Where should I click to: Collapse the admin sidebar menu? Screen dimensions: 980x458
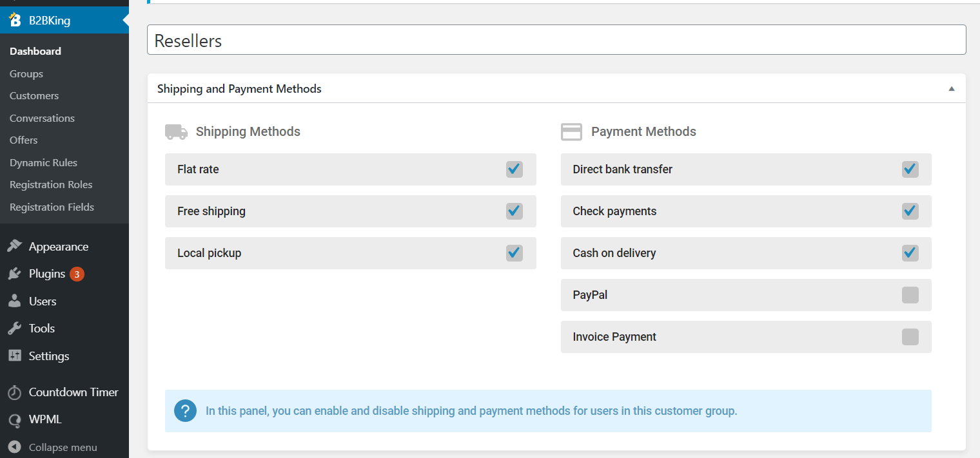coord(15,446)
